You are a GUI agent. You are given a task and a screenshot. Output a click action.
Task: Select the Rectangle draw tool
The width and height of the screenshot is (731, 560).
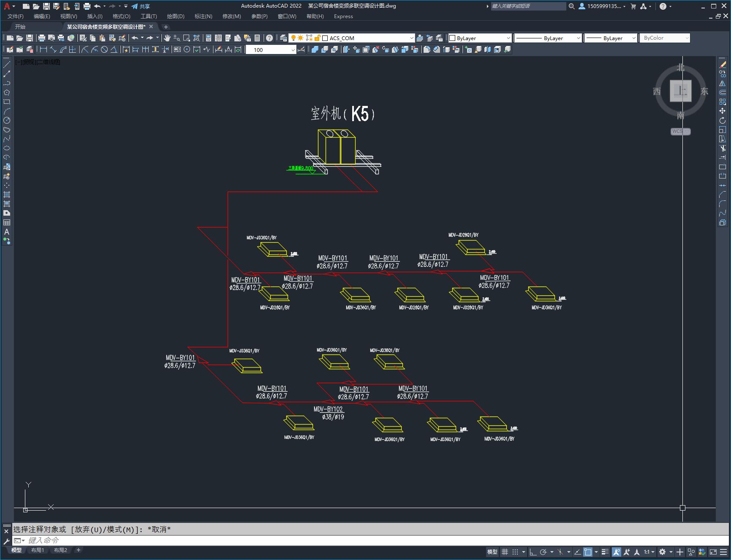(x=7, y=102)
